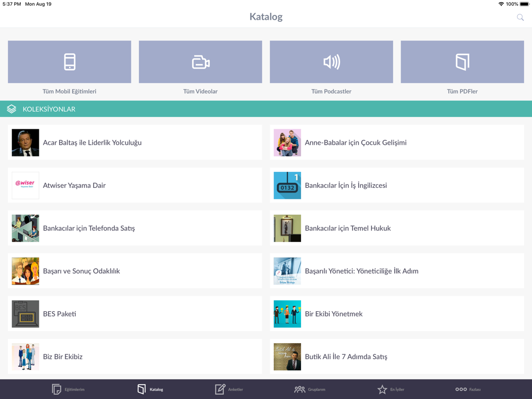
Task: Click the Tüm Mobil Eğitimleri label
Action: coord(70,92)
